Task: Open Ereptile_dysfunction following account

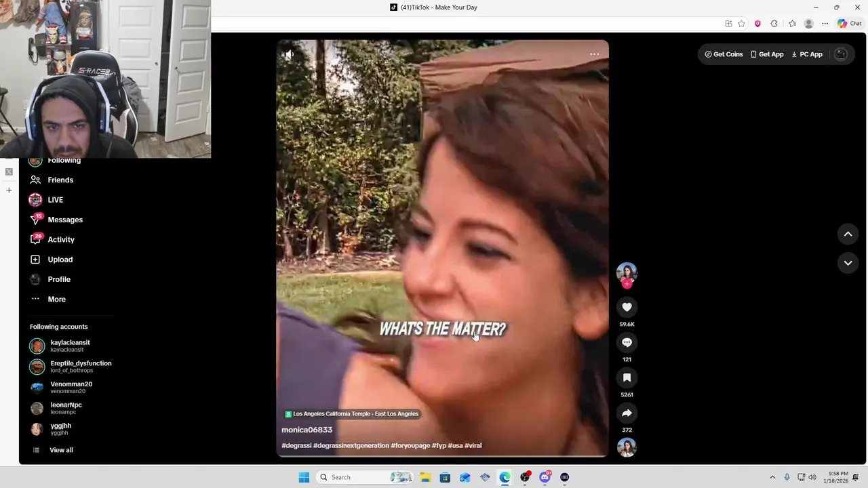Action: point(71,367)
